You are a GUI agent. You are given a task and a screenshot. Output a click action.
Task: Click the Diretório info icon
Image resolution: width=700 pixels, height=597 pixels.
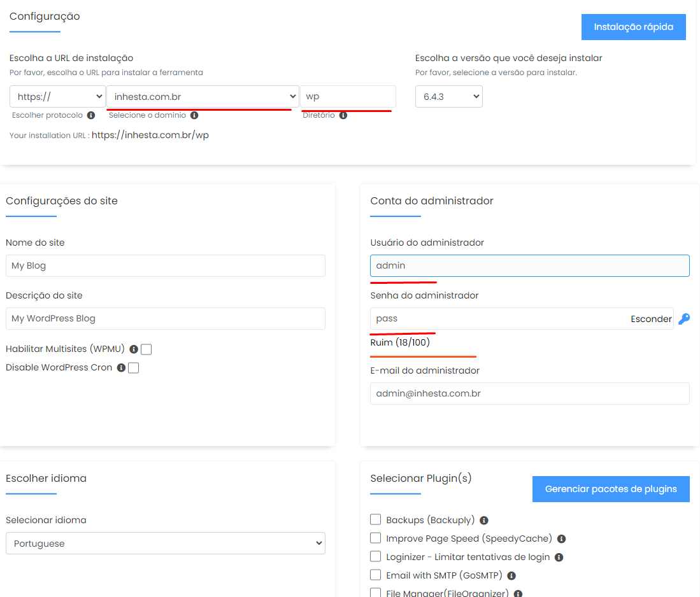click(343, 115)
